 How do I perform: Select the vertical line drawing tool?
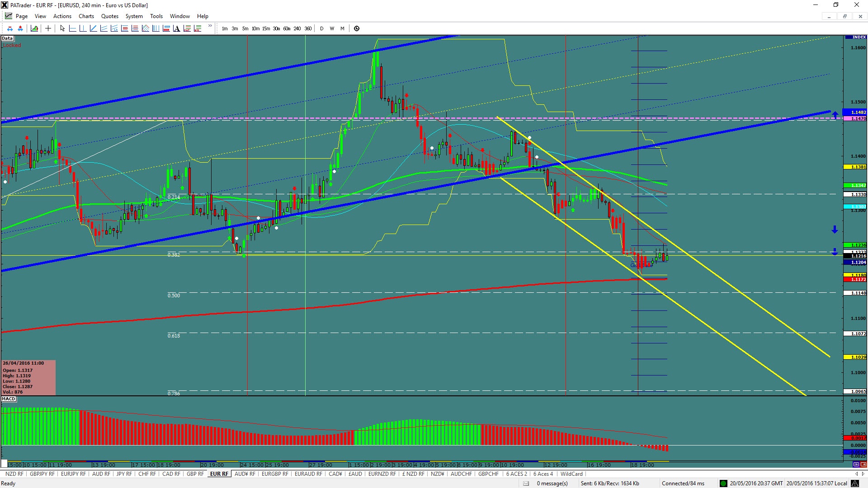[83, 28]
